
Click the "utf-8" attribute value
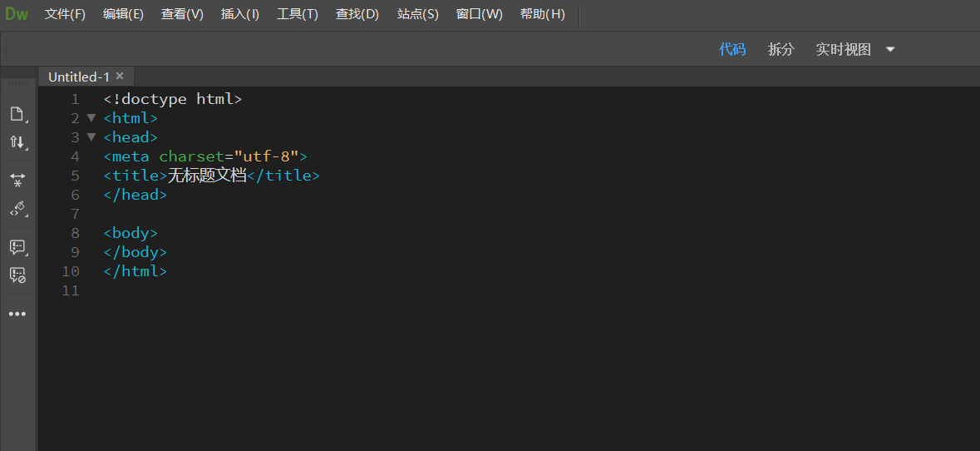tap(266, 156)
